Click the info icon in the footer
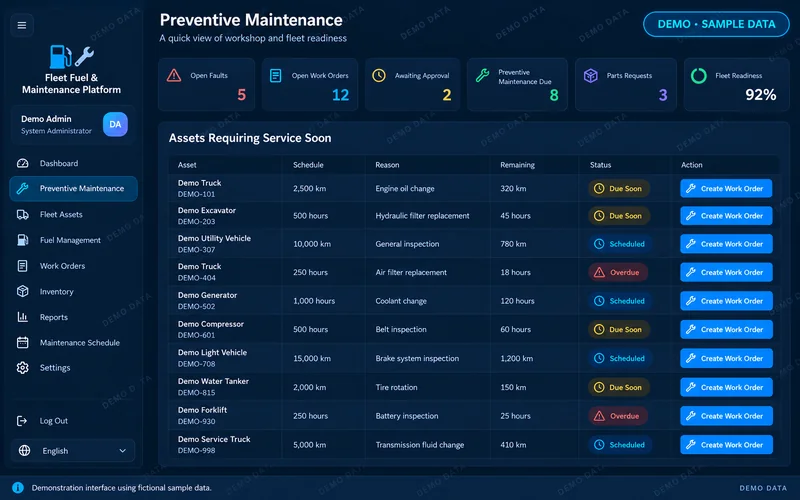Image resolution: width=800 pixels, height=500 pixels. pyautogui.click(x=18, y=488)
